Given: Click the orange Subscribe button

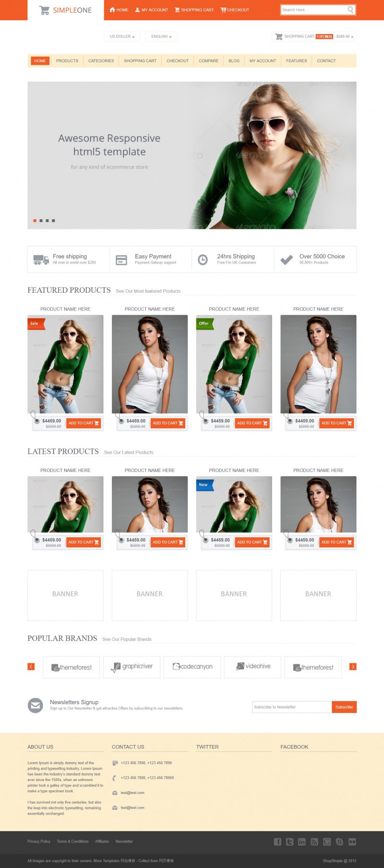Looking at the screenshot, I should [x=344, y=707].
